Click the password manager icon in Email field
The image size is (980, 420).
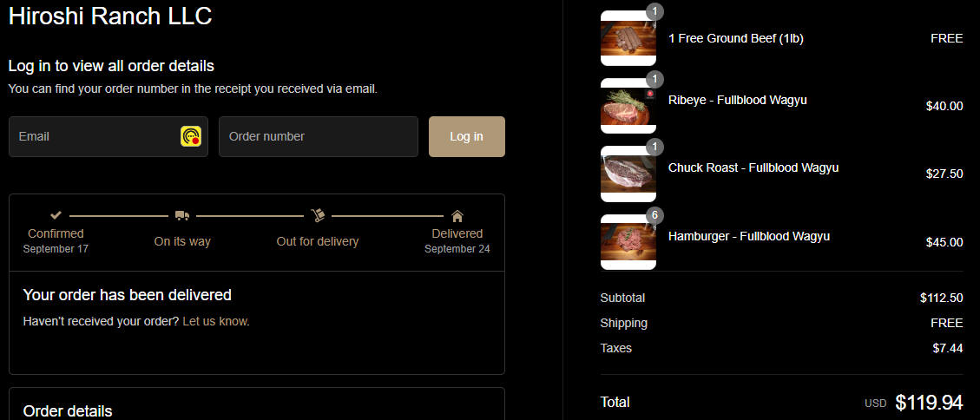coord(191,136)
